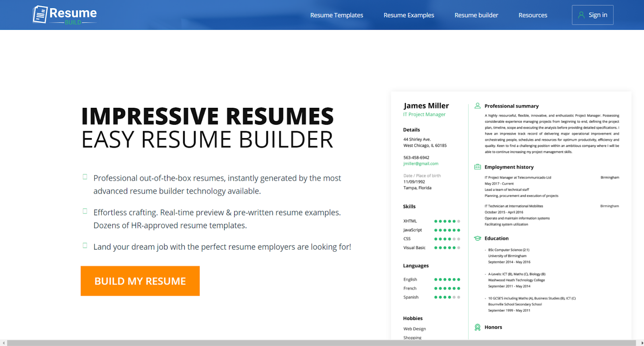Click the Visual Basic skill rating dots
The height and width of the screenshot is (346, 644).
pos(447,248)
